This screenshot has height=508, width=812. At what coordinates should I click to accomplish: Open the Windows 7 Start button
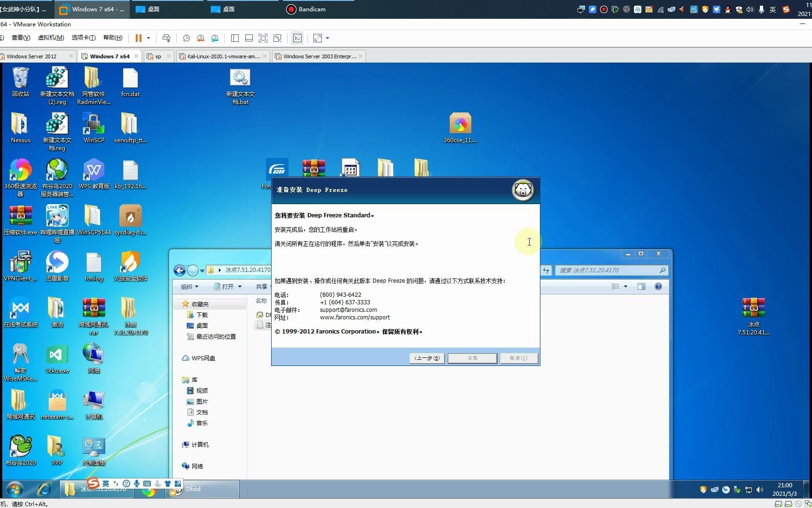(x=15, y=489)
